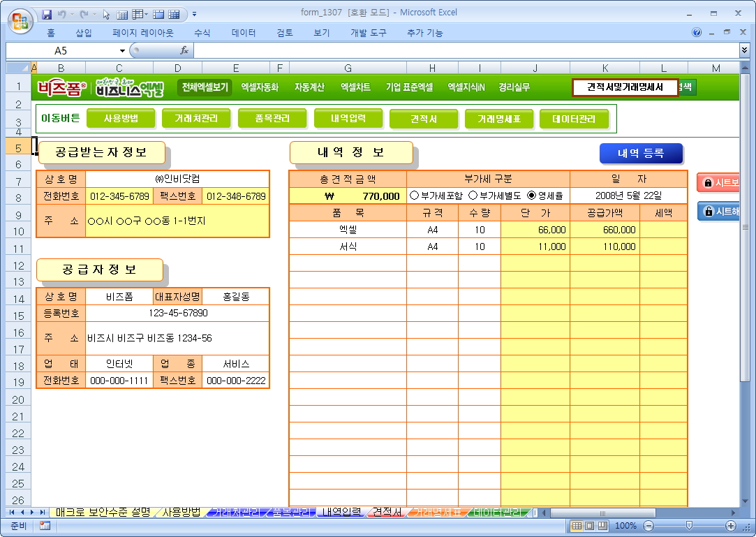Expand the formula bar
756x537 pixels.
(744, 50)
